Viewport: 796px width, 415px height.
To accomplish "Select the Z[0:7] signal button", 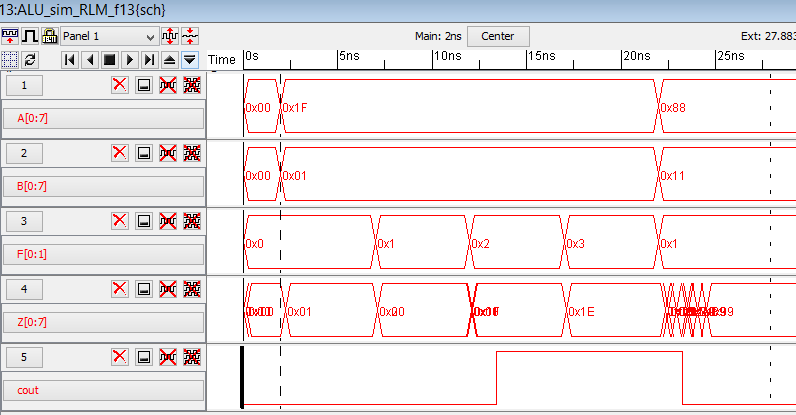I will point(104,322).
